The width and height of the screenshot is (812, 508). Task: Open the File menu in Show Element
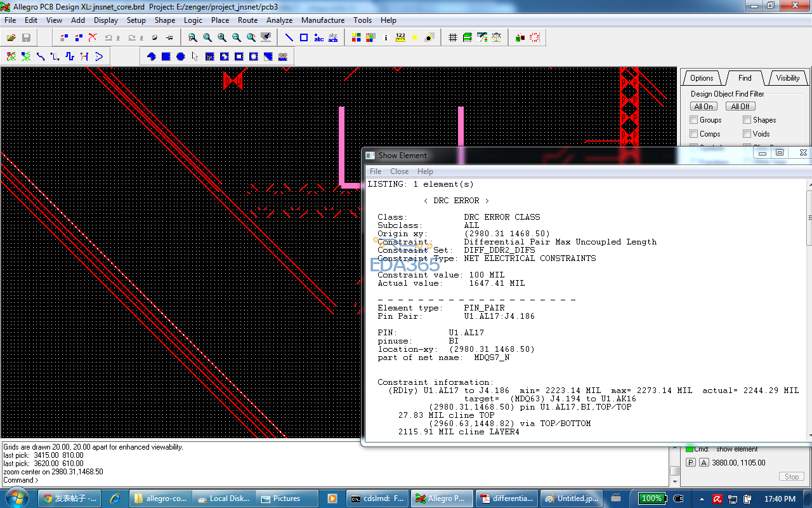(x=376, y=171)
